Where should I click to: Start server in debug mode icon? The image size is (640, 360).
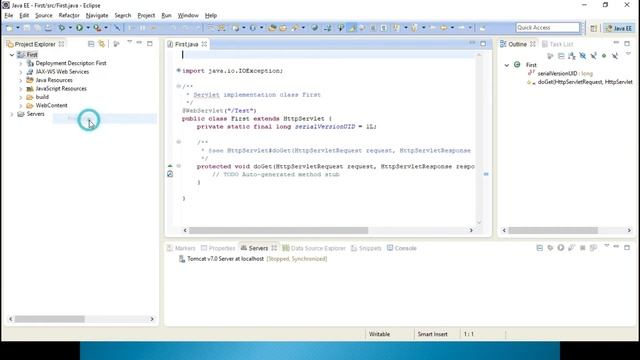click(x=550, y=248)
